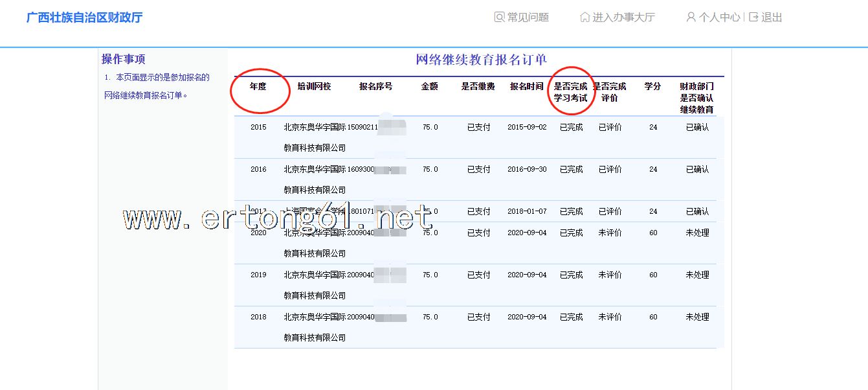Click 已评价 in the 2017 row
Image resolution: width=868 pixels, height=390 pixels.
pos(610,212)
